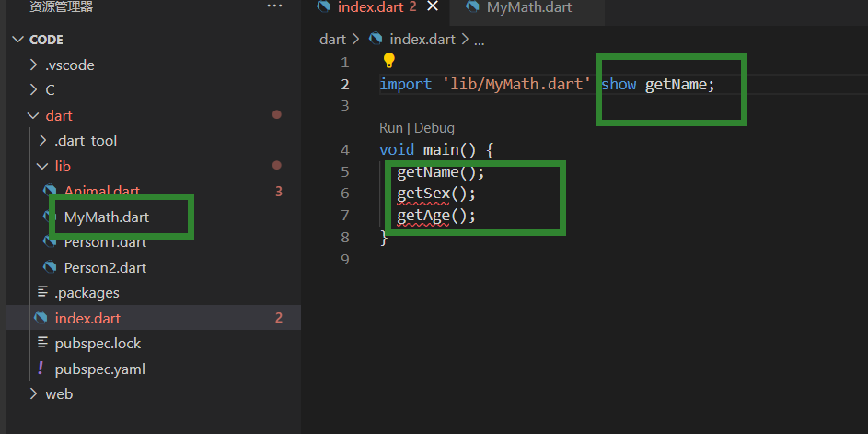Screen dimensions: 868x434
Task: Click the error badge 3 beside Animal.dart
Action: [279, 192]
